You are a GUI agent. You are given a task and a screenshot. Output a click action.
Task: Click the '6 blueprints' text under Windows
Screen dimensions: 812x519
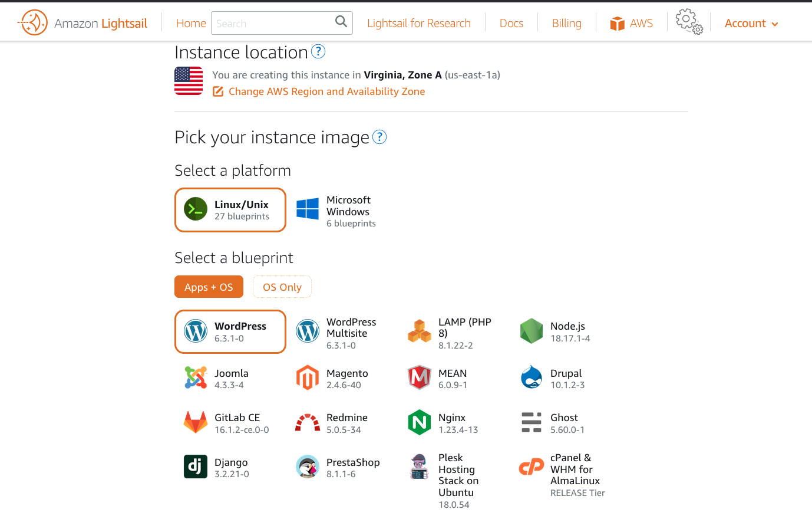pos(351,224)
